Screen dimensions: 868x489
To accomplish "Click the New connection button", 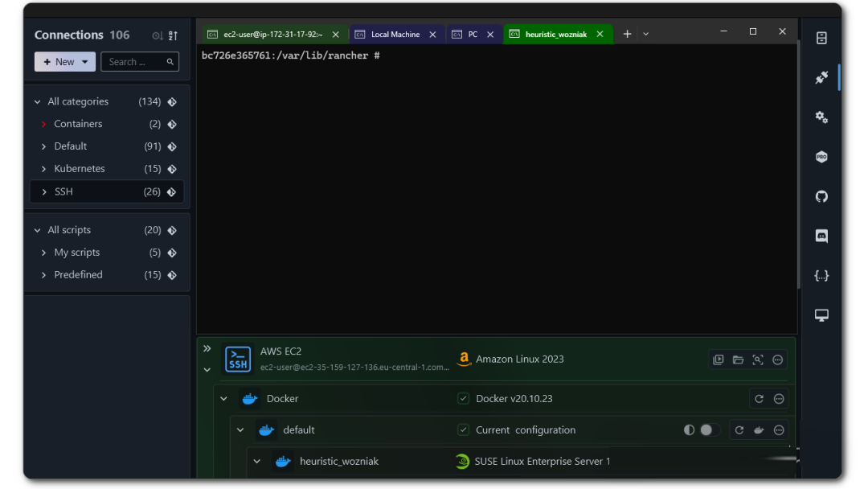I will point(64,62).
